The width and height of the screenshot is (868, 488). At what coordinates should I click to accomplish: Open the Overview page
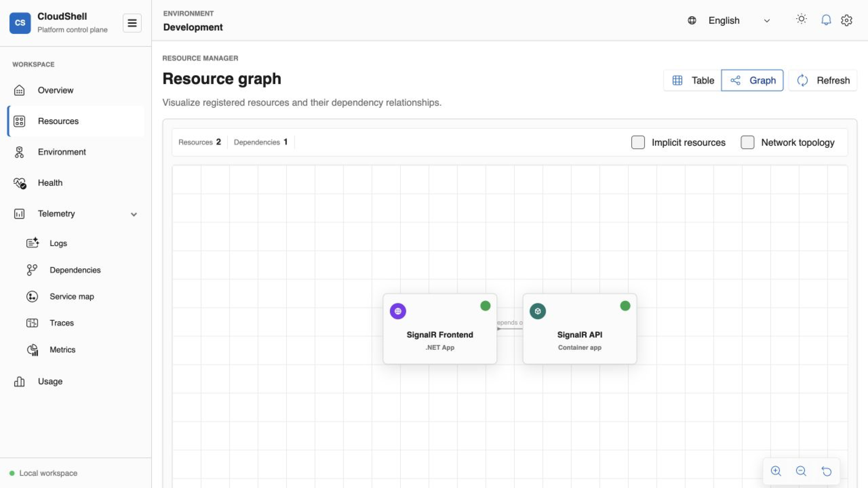point(76,90)
